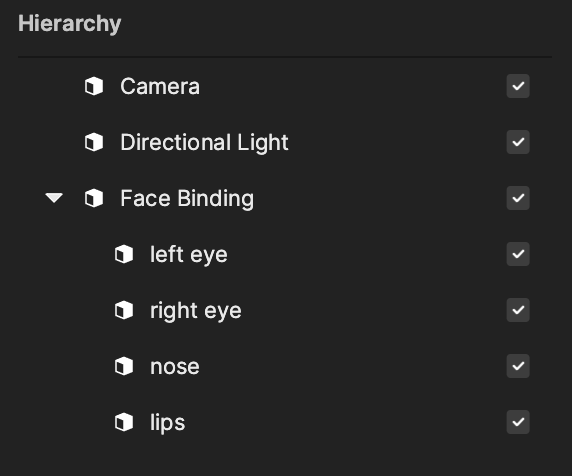Click the right eye object cube icon

(124, 310)
